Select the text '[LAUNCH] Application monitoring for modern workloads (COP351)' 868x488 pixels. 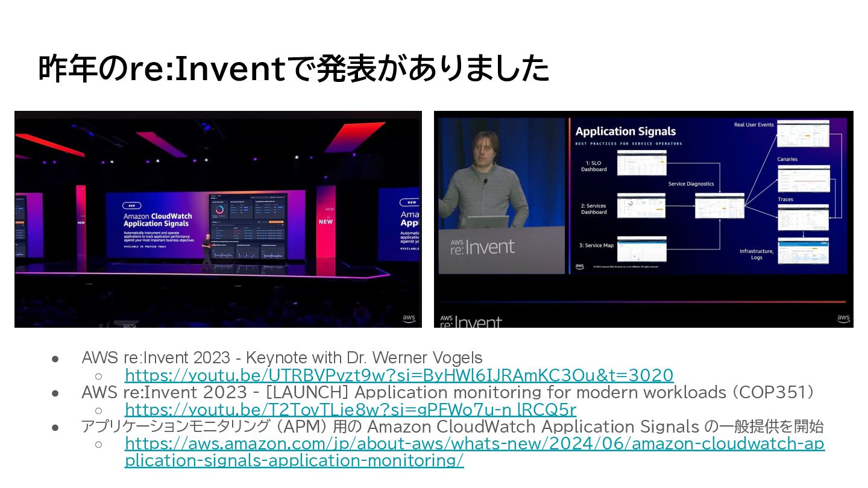pyautogui.click(x=540, y=392)
